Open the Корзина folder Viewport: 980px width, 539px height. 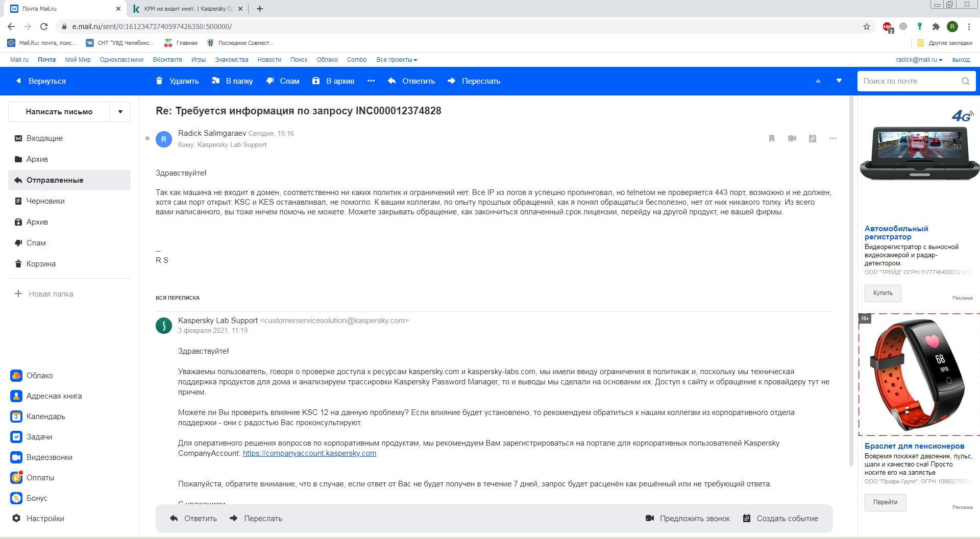click(x=69, y=264)
